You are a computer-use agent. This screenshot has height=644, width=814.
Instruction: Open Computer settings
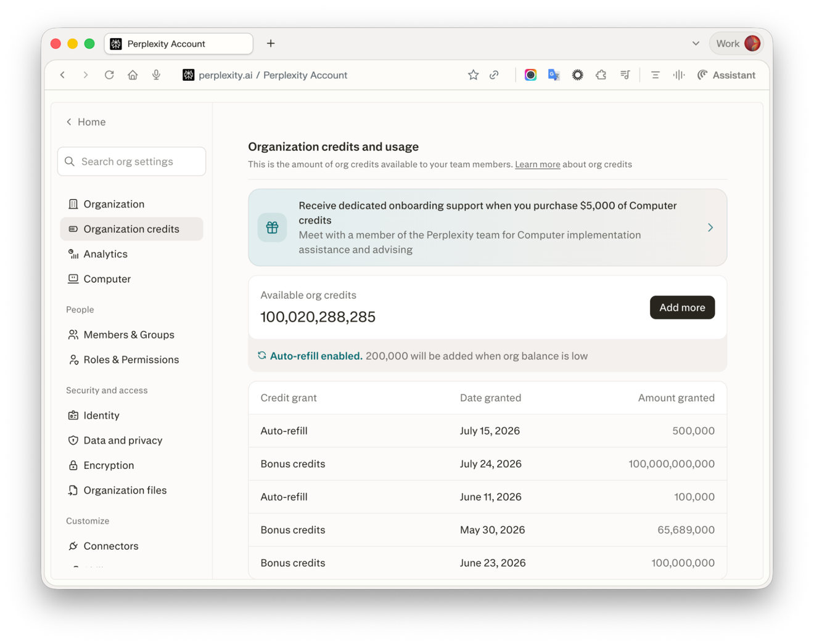(131, 279)
